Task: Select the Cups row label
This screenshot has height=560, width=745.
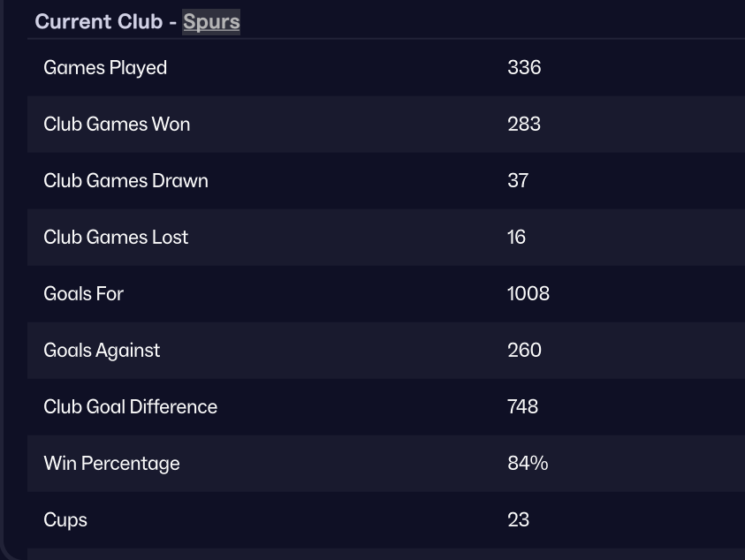Action: (65, 520)
